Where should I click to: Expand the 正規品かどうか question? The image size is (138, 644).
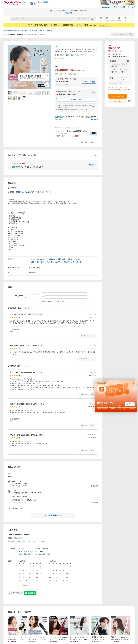[97, 508]
